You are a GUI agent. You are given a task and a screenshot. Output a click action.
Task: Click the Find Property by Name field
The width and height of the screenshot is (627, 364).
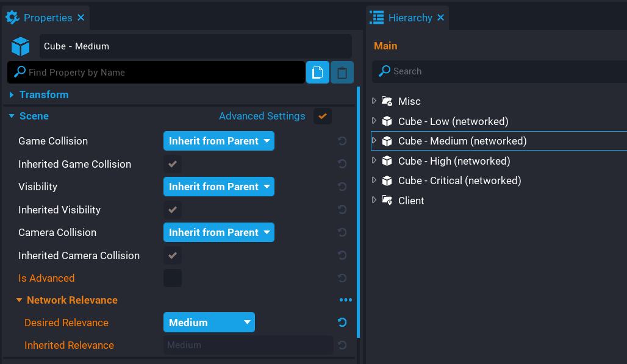click(152, 72)
